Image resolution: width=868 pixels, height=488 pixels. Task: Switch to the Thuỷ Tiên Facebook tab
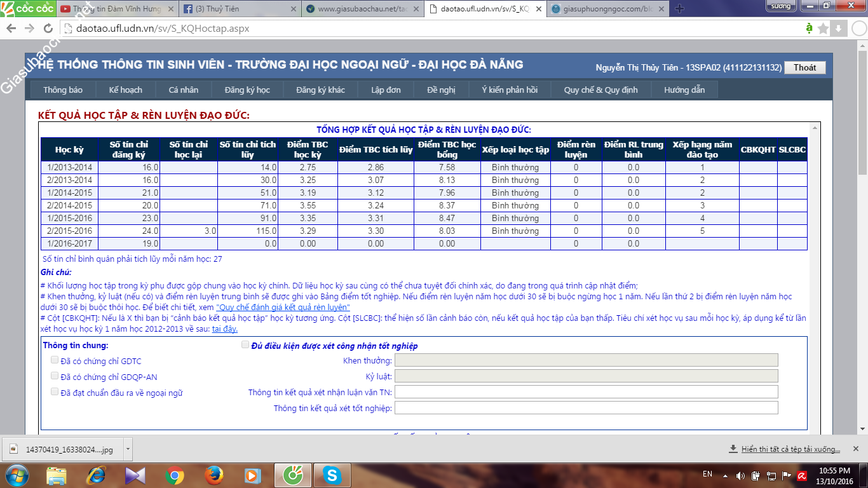click(x=239, y=9)
